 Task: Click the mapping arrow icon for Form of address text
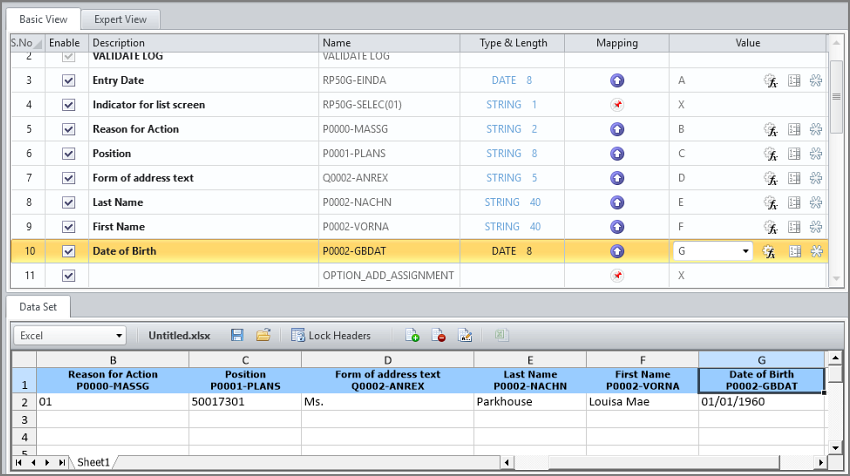pos(617,178)
